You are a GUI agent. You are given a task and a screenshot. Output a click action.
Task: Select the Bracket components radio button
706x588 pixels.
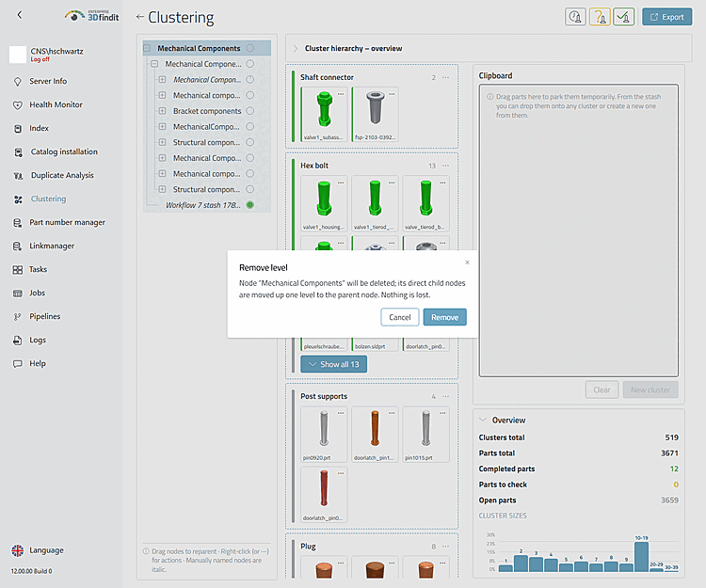[250, 111]
